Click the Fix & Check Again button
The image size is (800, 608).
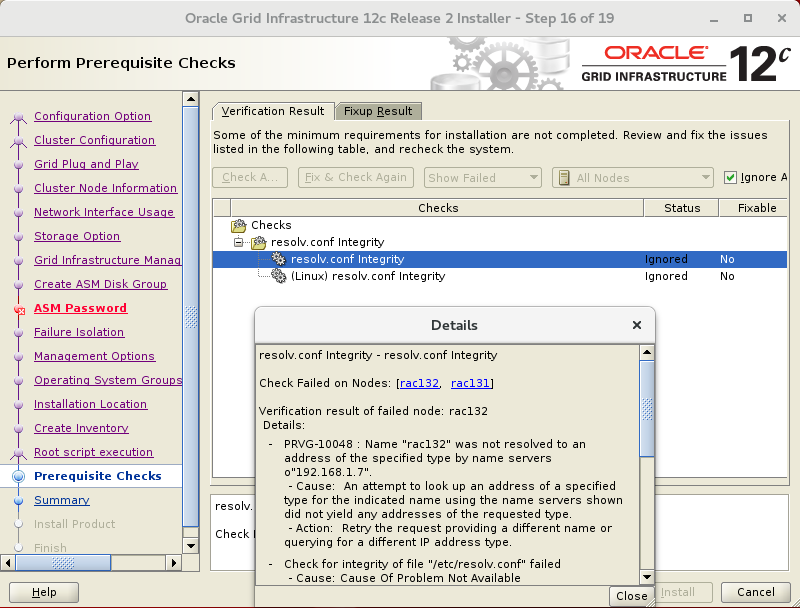[x=356, y=178]
